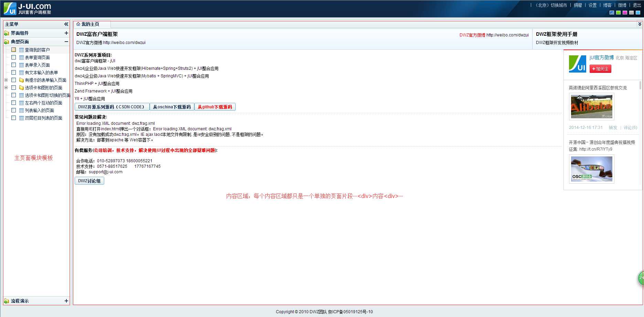Image resolution: width=644 pixels, height=317 pixels.
Task: Click 转发 under the Alibaba post
Action: click(x=613, y=128)
